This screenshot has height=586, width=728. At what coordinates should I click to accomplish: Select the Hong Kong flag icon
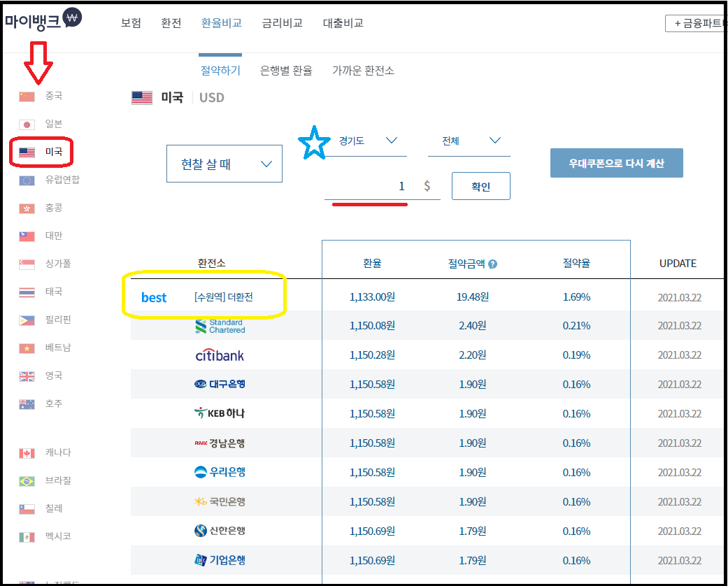(27, 208)
